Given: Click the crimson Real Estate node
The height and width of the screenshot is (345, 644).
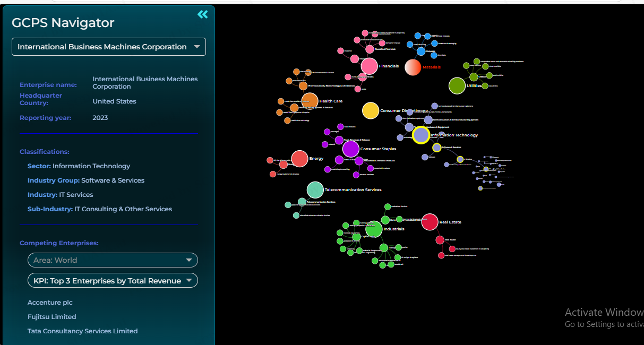Looking at the screenshot, I should tap(430, 222).
